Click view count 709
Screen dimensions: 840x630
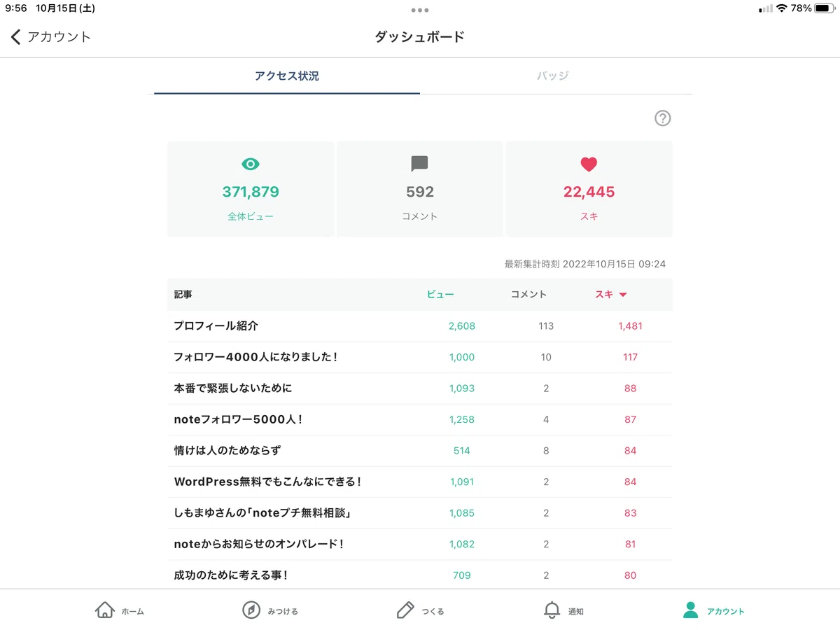tap(462, 575)
